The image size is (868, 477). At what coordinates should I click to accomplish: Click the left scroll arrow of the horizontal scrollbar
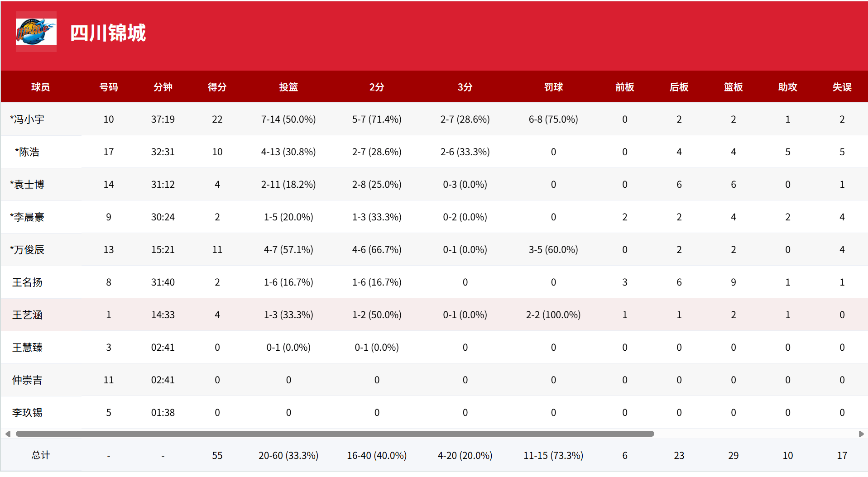coord(8,434)
